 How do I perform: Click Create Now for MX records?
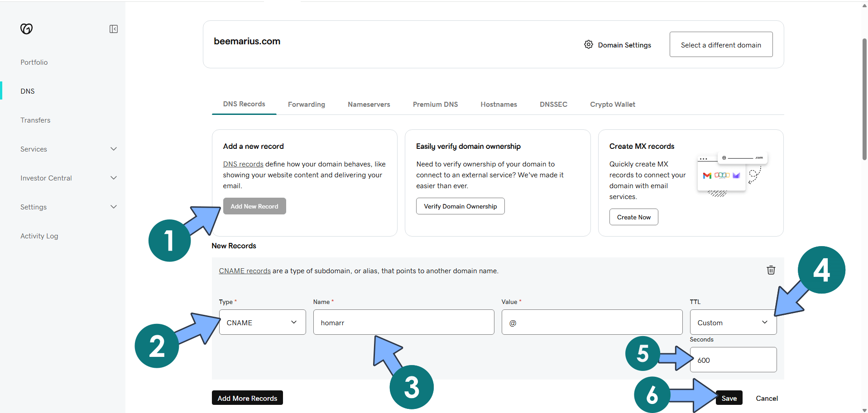click(633, 217)
